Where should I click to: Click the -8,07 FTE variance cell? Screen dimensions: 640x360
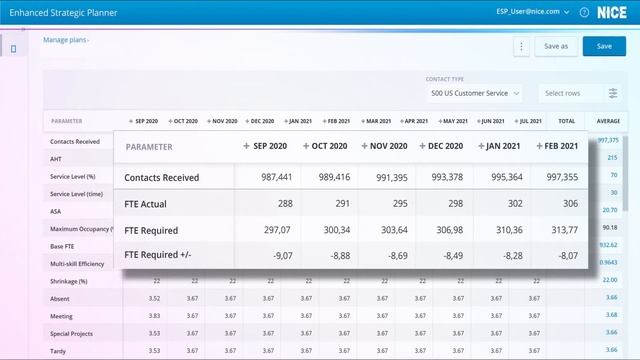click(x=568, y=256)
